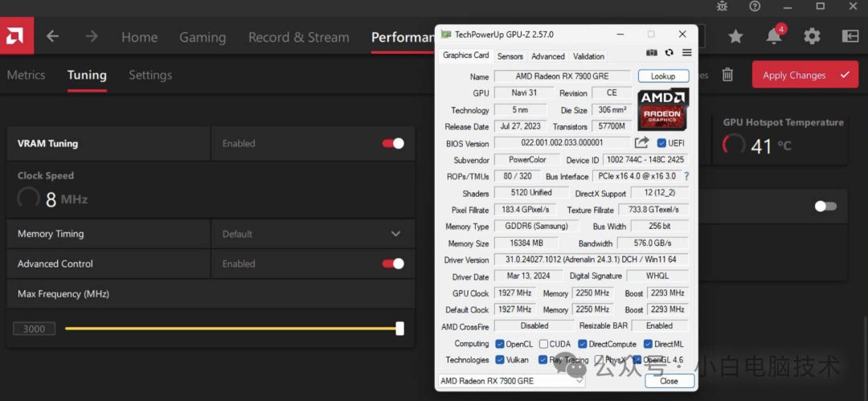Click Driver Version value field
The width and height of the screenshot is (868, 401).
click(x=592, y=260)
